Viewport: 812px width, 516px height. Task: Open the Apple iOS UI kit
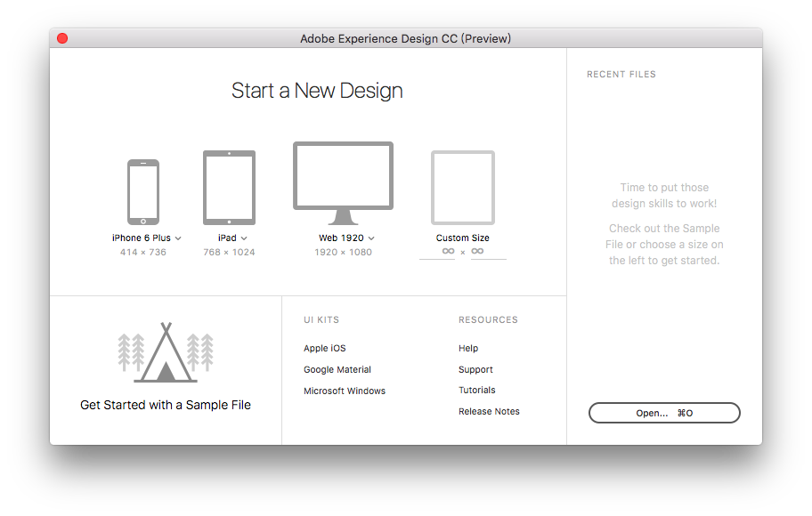[x=324, y=348]
